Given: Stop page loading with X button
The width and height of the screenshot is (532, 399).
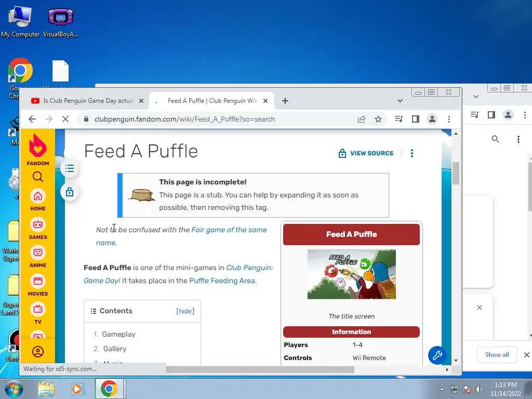Looking at the screenshot, I should (65, 119).
